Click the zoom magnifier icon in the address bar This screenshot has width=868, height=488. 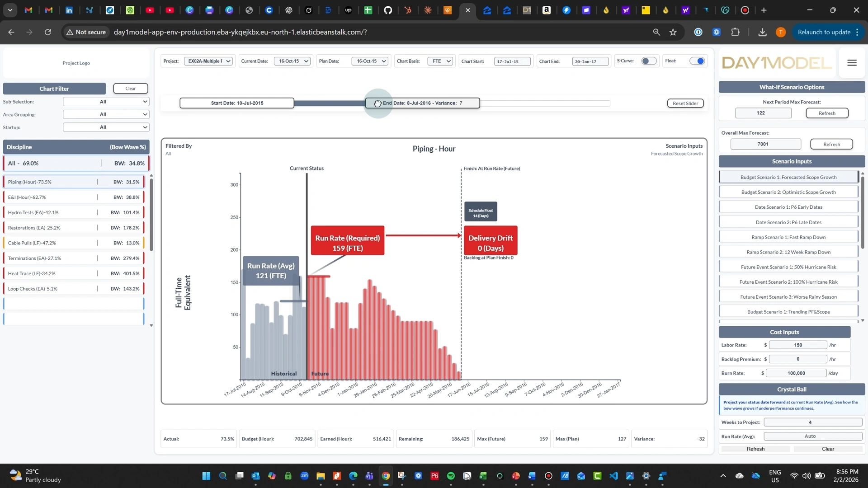656,32
